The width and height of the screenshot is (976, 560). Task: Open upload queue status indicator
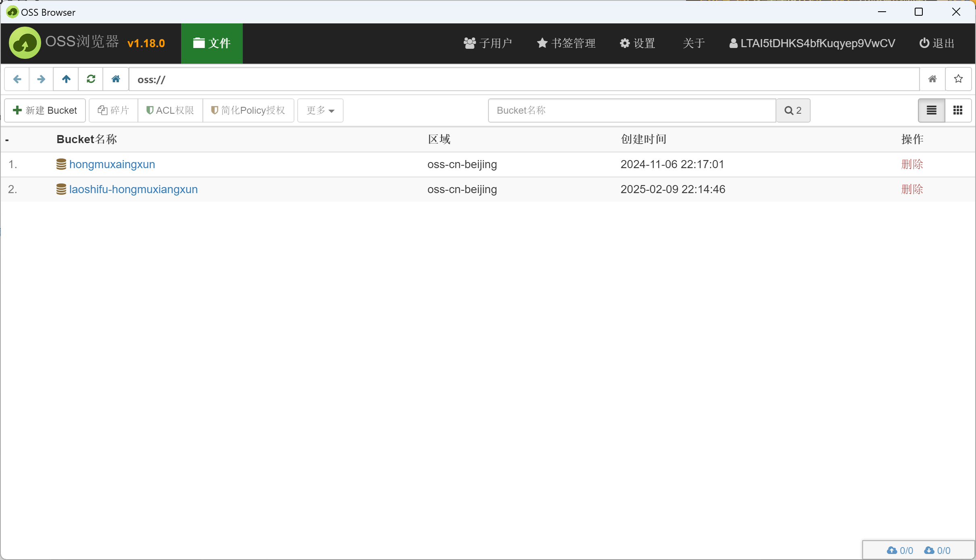click(900, 550)
